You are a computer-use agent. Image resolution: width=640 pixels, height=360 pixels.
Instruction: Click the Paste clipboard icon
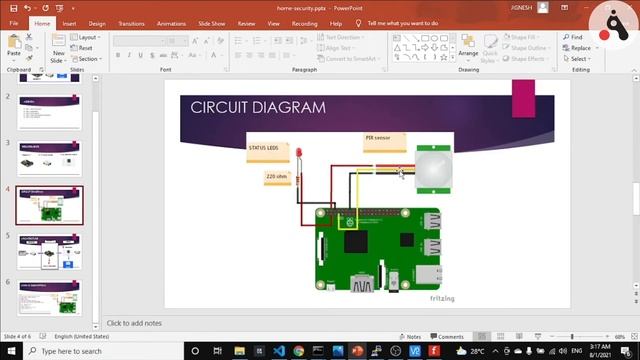[14, 41]
